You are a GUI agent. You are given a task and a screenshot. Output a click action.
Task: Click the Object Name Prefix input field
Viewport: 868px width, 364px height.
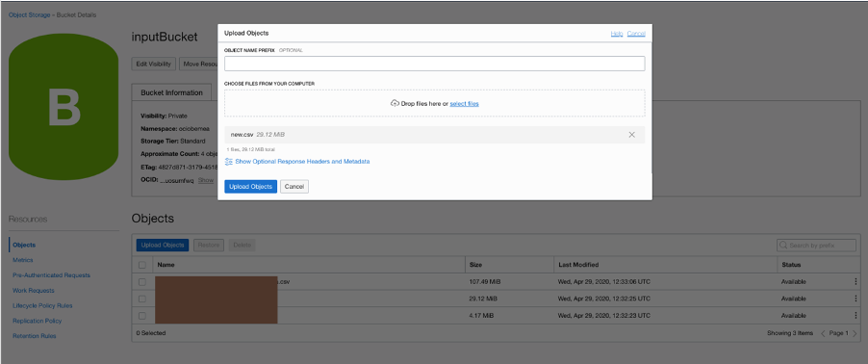435,64
